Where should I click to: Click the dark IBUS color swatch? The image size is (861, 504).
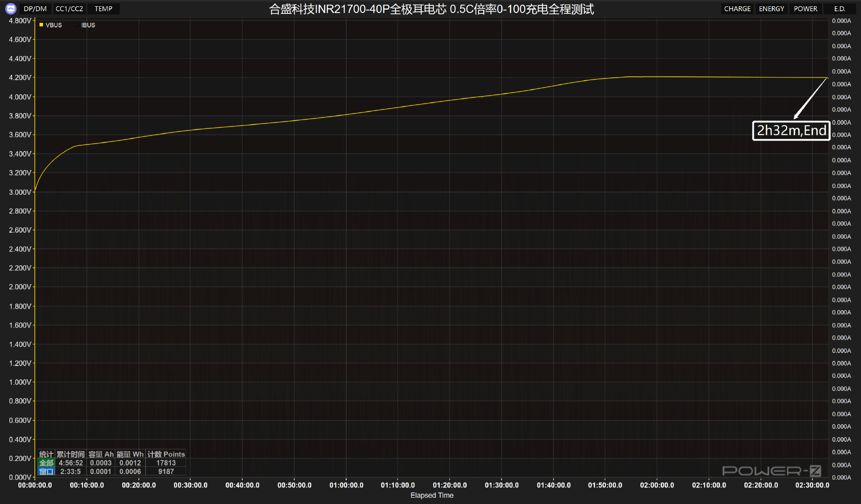pos(77,25)
